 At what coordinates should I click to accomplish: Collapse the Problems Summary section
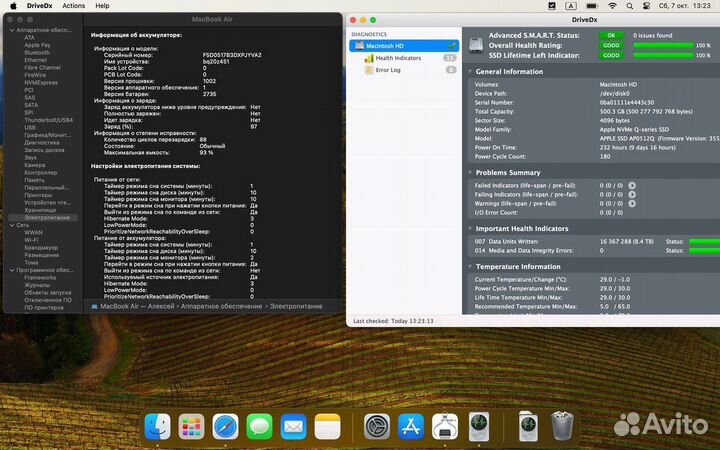pyautogui.click(x=470, y=173)
